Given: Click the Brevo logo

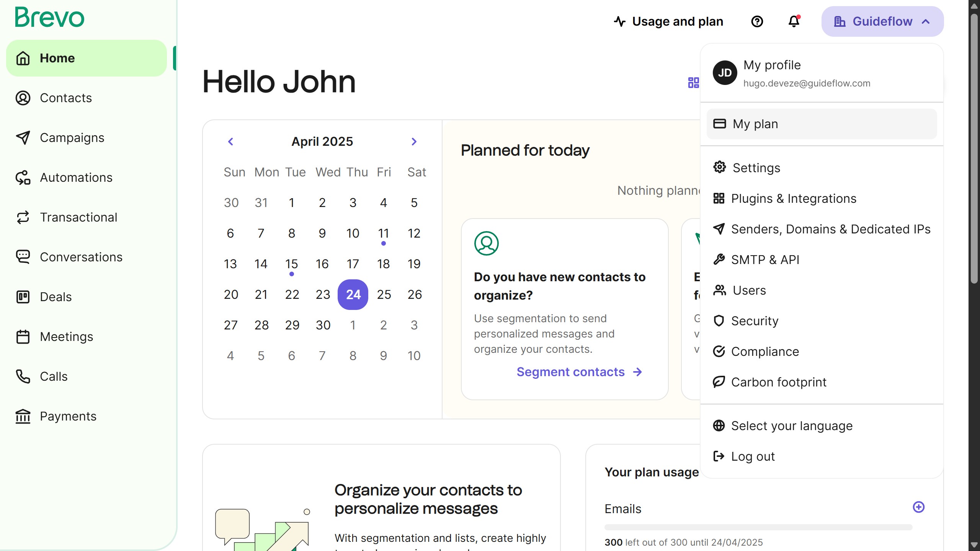Looking at the screenshot, I should (x=50, y=18).
